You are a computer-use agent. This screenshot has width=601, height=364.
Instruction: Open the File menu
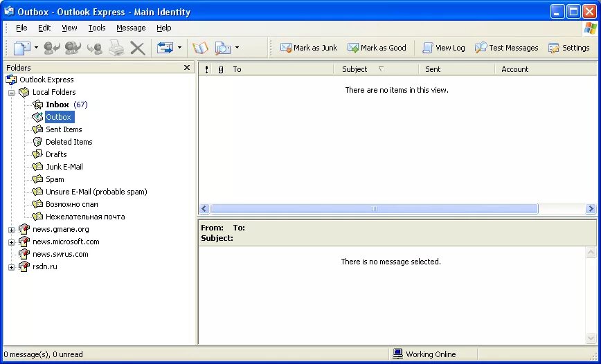point(21,28)
